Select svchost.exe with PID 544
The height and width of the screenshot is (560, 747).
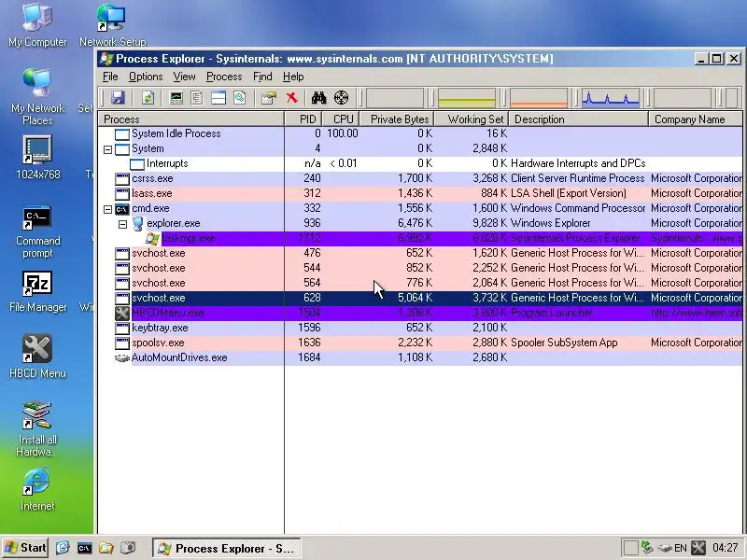(x=419, y=268)
